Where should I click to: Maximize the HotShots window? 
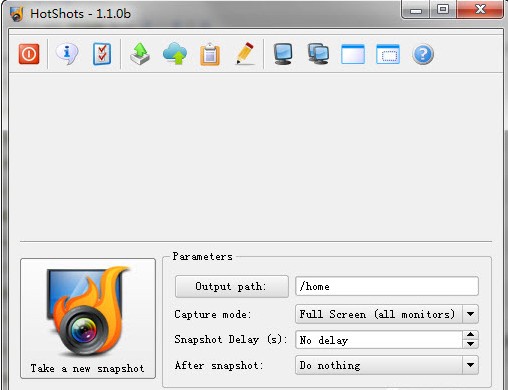tap(443, 9)
